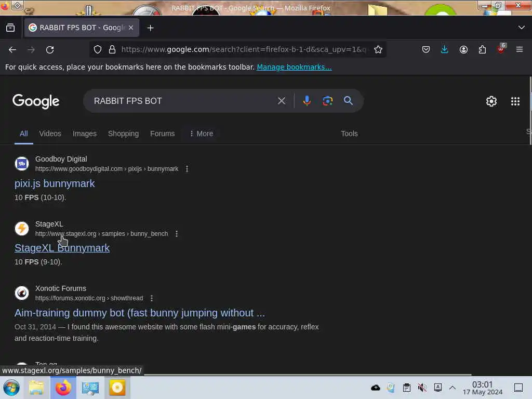Click the clipboard icon in system tray
Image resolution: width=532 pixels, height=399 pixels.
pos(406,388)
